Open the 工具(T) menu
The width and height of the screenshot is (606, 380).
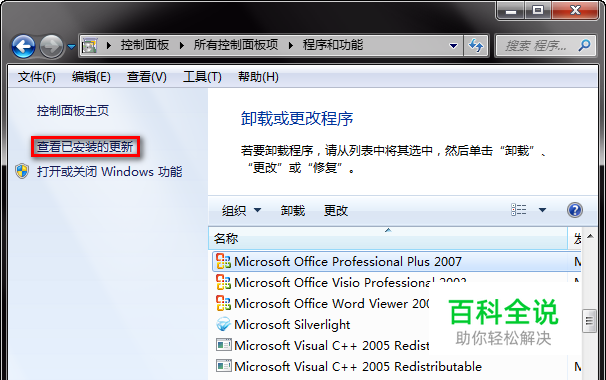(x=202, y=77)
